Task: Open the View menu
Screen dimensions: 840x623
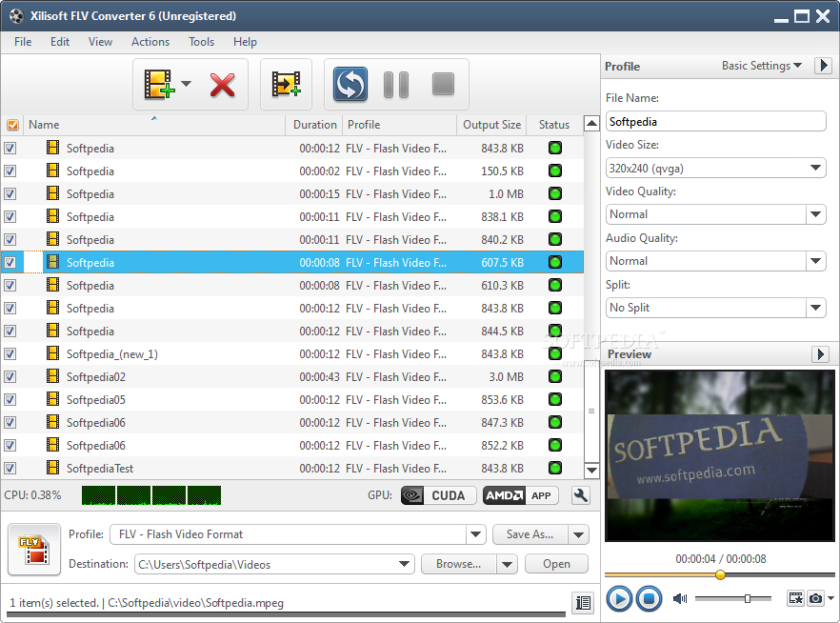Action: tap(100, 42)
